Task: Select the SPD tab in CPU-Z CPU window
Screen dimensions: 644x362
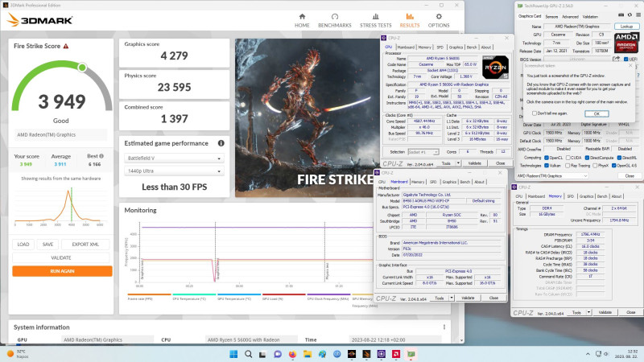Action: point(440,47)
